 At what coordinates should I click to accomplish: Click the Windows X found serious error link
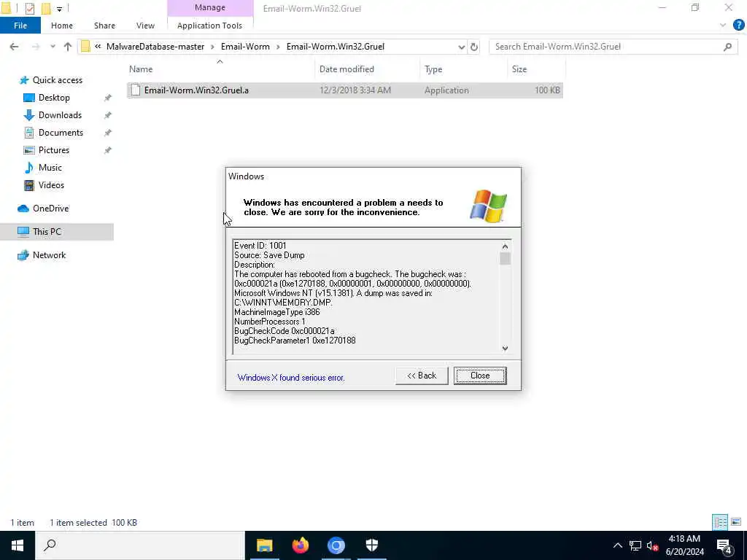click(x=290, y=378)
